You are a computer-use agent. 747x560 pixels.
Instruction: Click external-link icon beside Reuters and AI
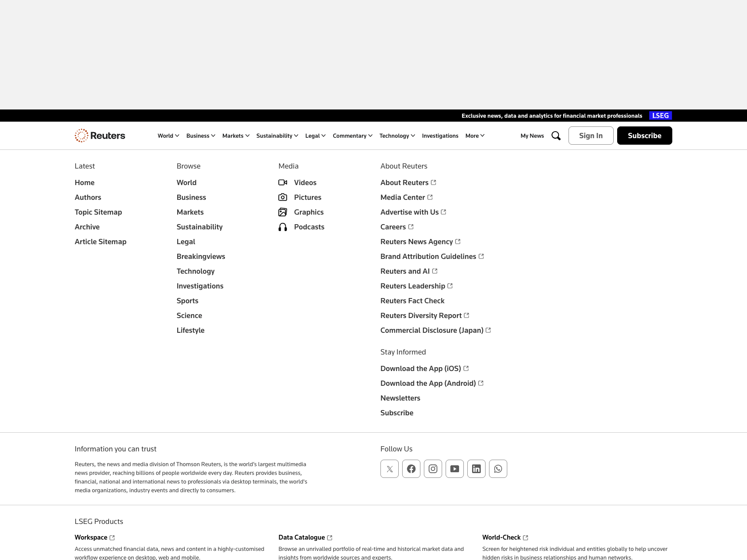coord(435,271)
